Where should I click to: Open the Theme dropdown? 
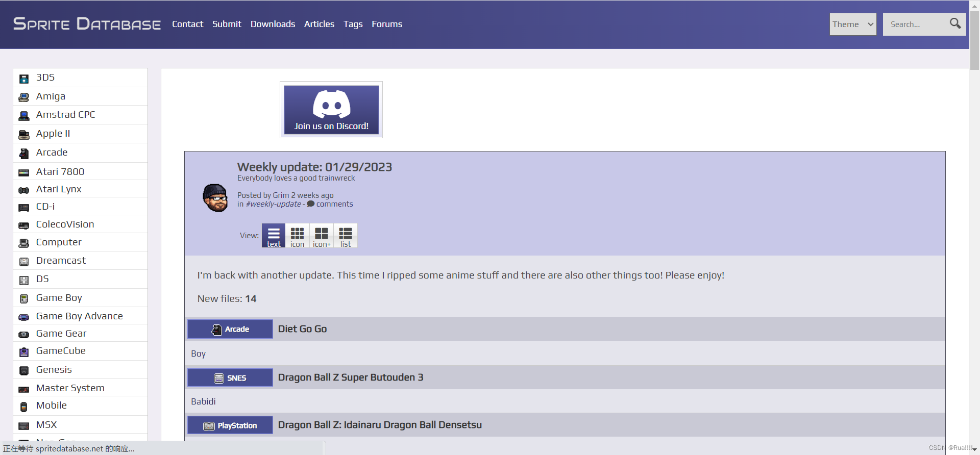(x=853, y=24)
